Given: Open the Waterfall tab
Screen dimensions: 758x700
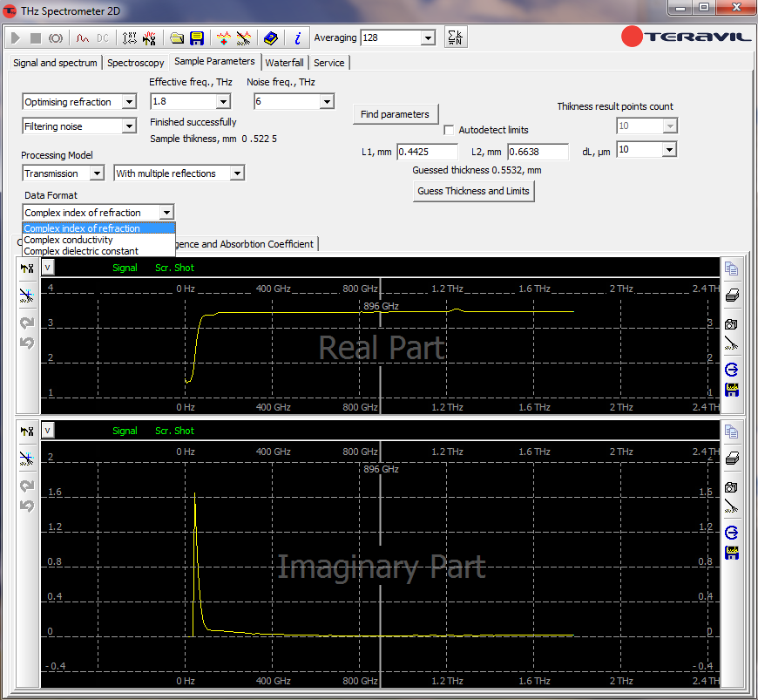Looking at the screenshot, I should click(x=284, y=63).
